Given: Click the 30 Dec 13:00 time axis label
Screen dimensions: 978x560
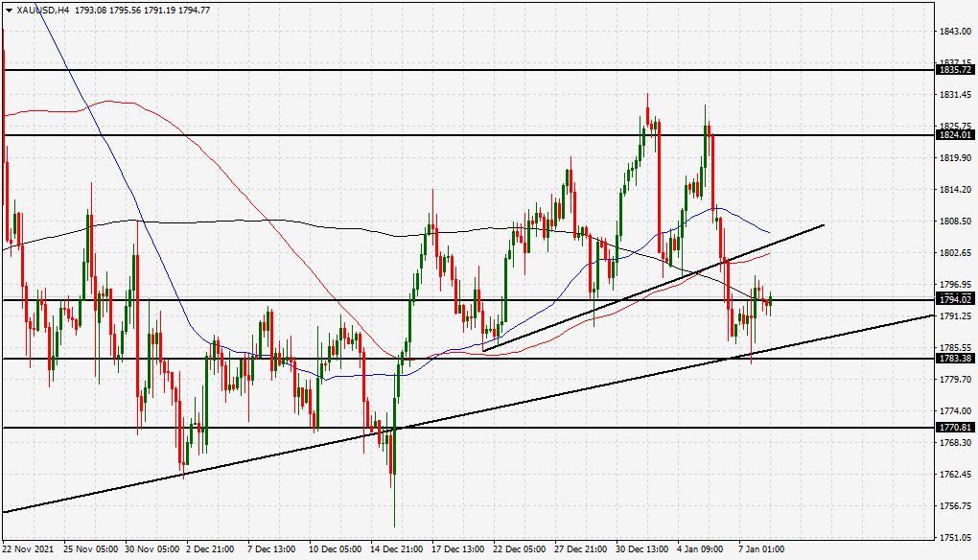Looking at the screenshot, I should coord(641,549).
